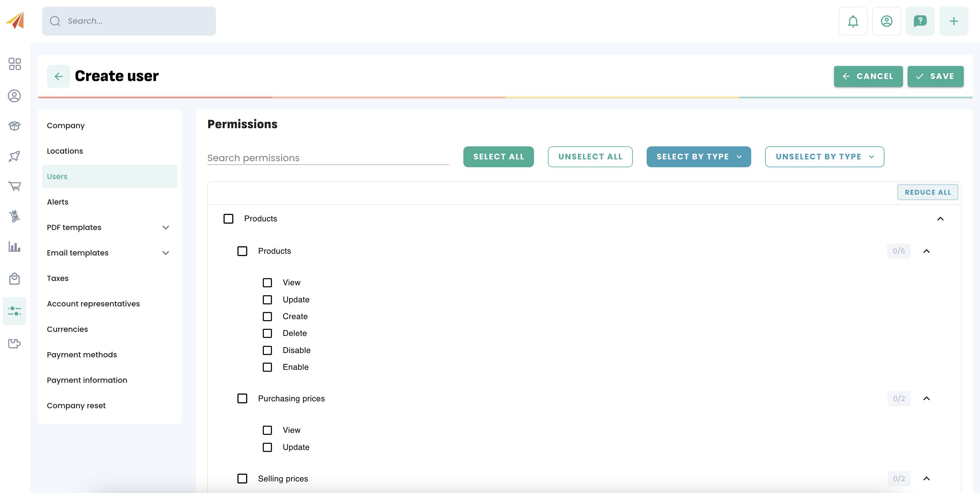The height and width of the screenshot is (493, 980).
Task: Enable the Delete permission under Products
Action: (x=268, y=333)
